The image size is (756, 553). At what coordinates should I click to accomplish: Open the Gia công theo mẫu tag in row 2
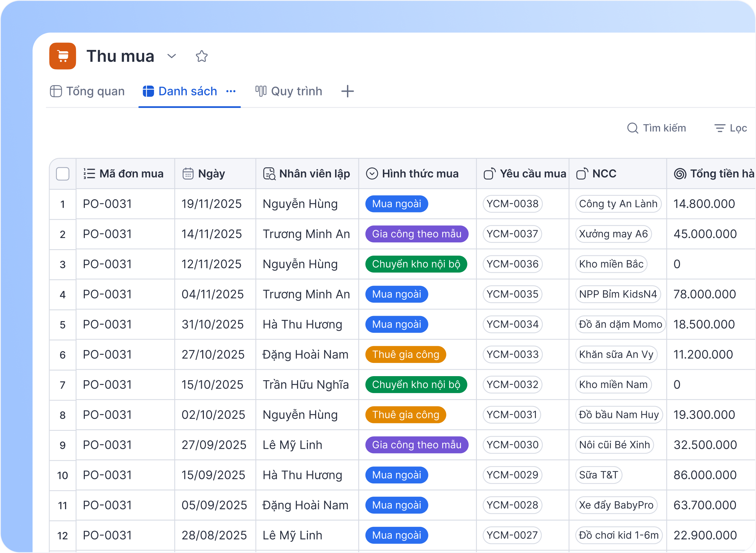(x=416, y=234)
